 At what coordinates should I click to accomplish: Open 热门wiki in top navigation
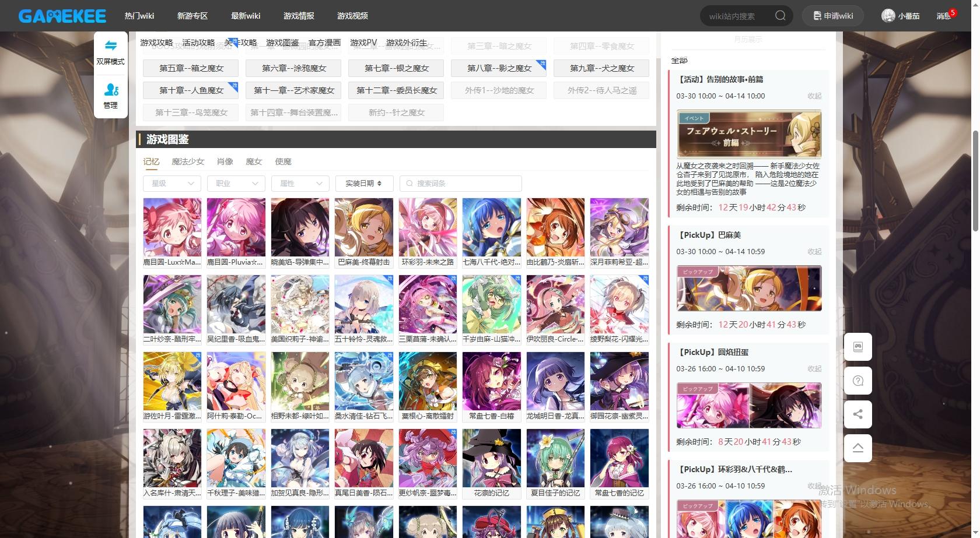pyautogui.click(x=139, y=16)
